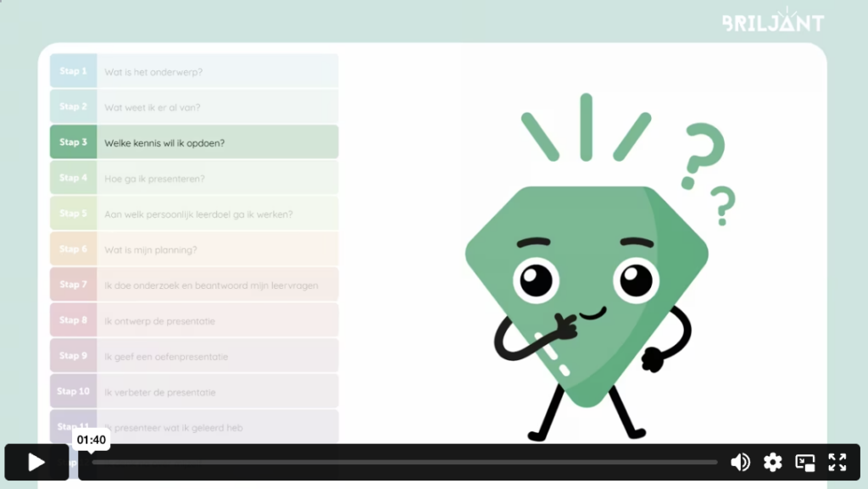
Task: Click the highlighted Stap 3 'Welke kennis wil ik opdoen?'
Action: 194,142
